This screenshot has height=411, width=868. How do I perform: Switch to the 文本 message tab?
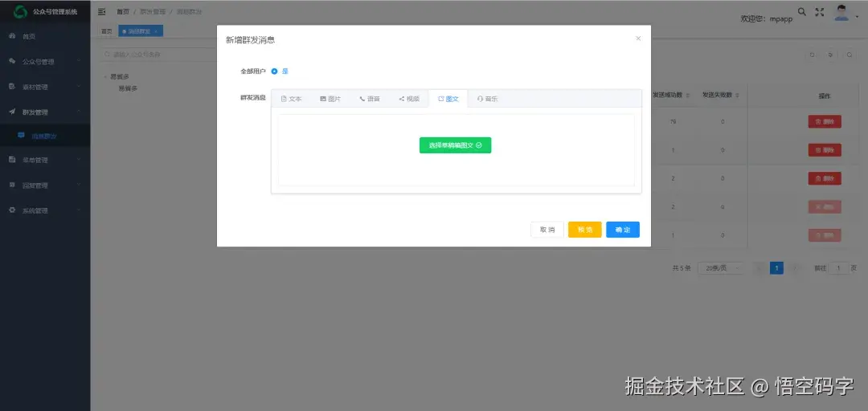click(x=291, y=99)
